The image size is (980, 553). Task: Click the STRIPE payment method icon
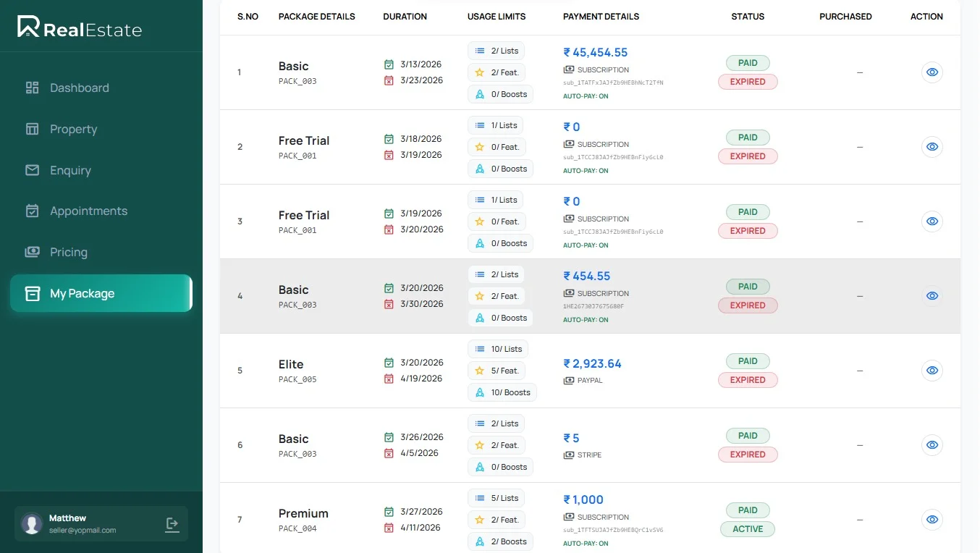(x=569, y=455)
